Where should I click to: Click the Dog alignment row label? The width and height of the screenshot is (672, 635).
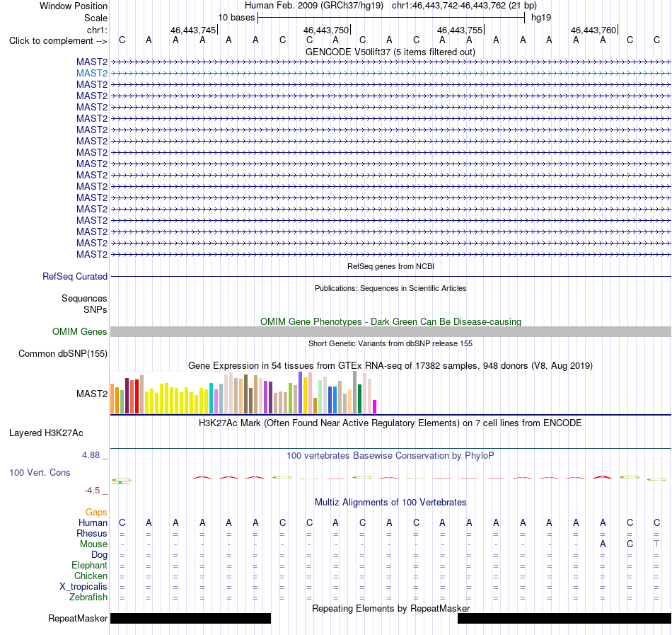[99, 555]
